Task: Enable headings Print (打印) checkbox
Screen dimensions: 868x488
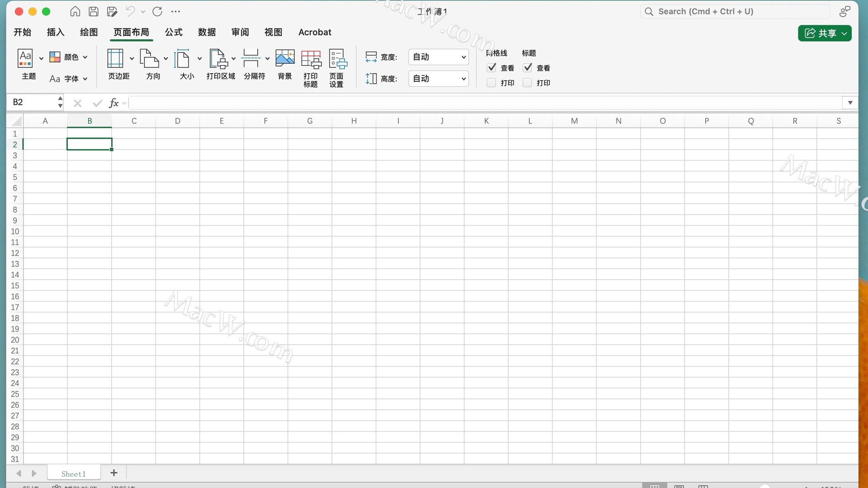Action: (x=527, y=83)
